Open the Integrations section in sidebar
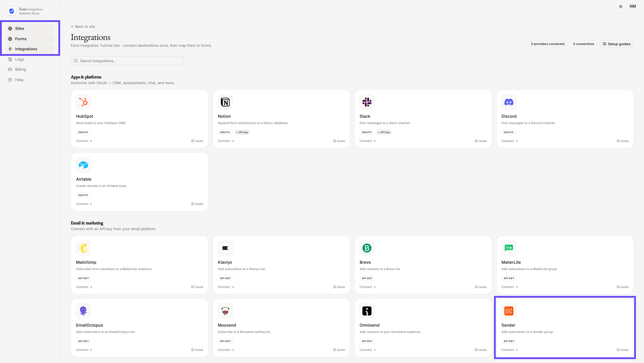 point(30,49)
